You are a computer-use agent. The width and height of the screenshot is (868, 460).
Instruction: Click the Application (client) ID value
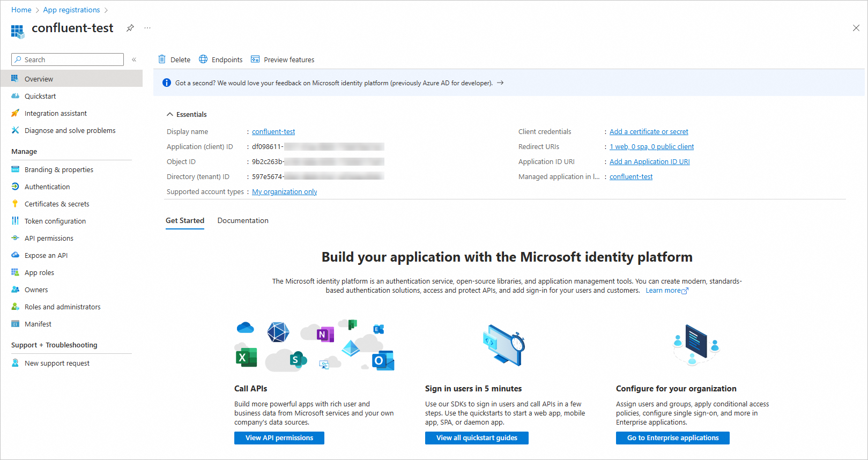tap(318, 147)
